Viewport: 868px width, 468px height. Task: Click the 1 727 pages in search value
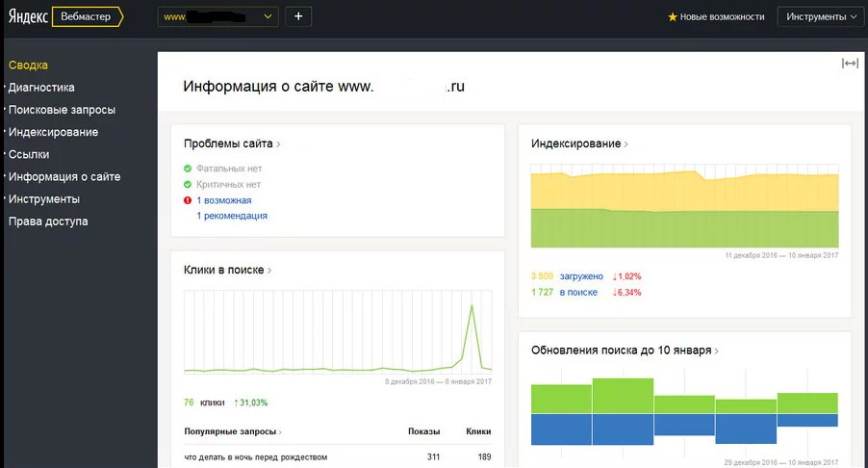[x=542, y=293]
